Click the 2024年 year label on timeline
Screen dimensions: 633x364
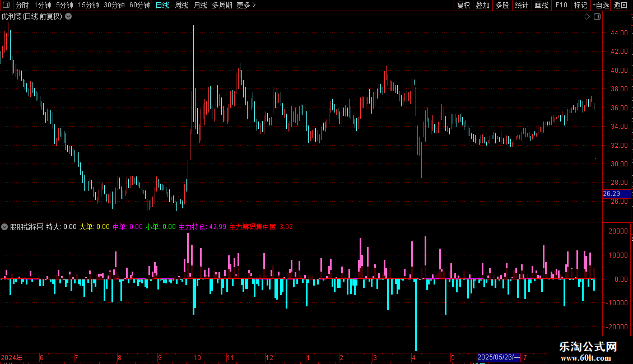tap(12, 357)
